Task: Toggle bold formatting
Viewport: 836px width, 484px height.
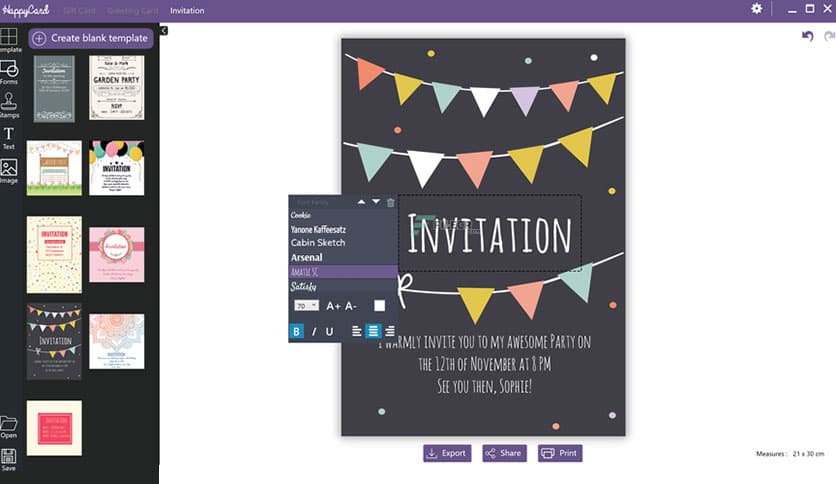Action: pyautogui.click(x=296, y=332)
